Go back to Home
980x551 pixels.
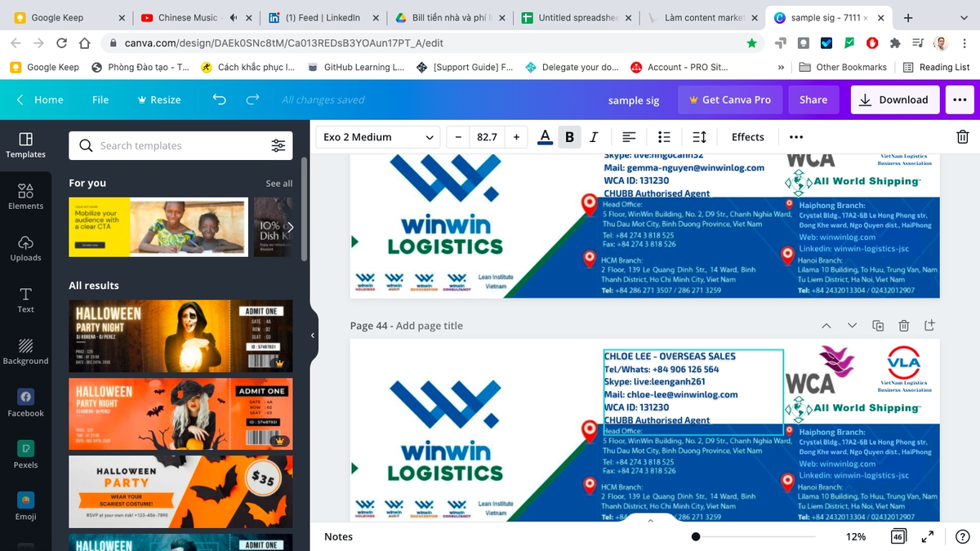40,100
